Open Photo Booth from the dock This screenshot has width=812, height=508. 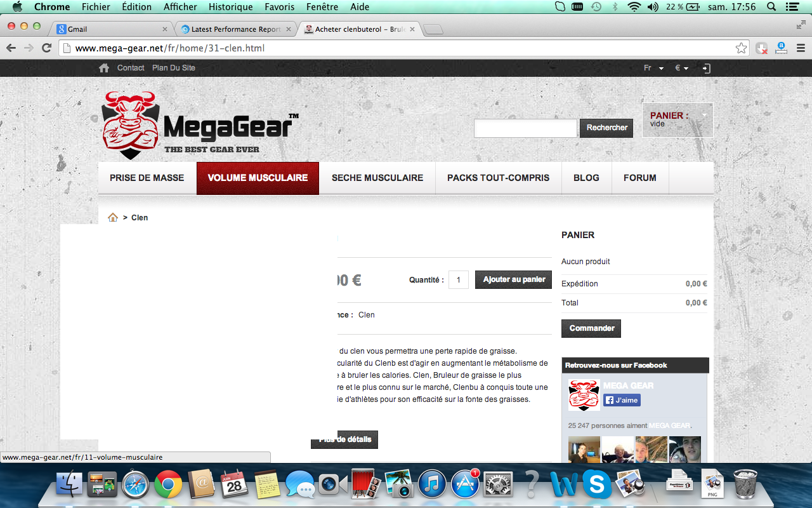[x=366, y=485]
